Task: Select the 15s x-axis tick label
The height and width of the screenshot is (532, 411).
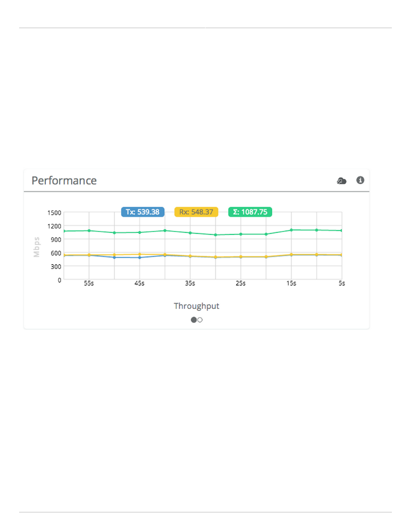Action: tap(291, 283)
